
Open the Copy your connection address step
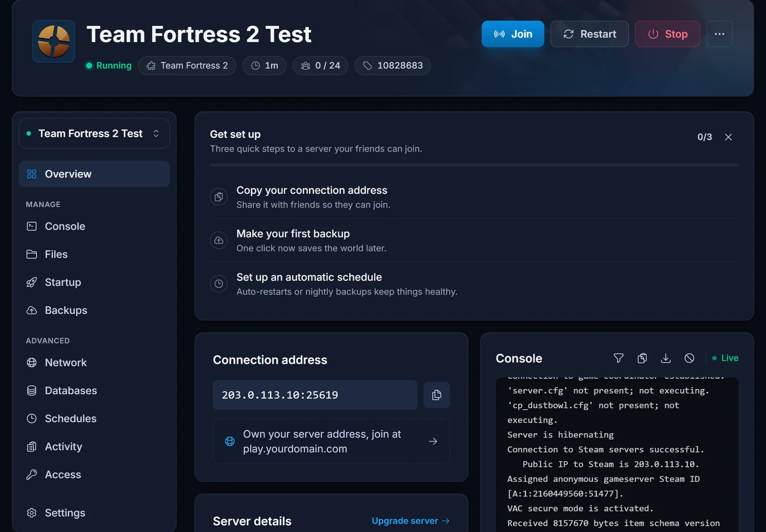[x=474, y=197]
